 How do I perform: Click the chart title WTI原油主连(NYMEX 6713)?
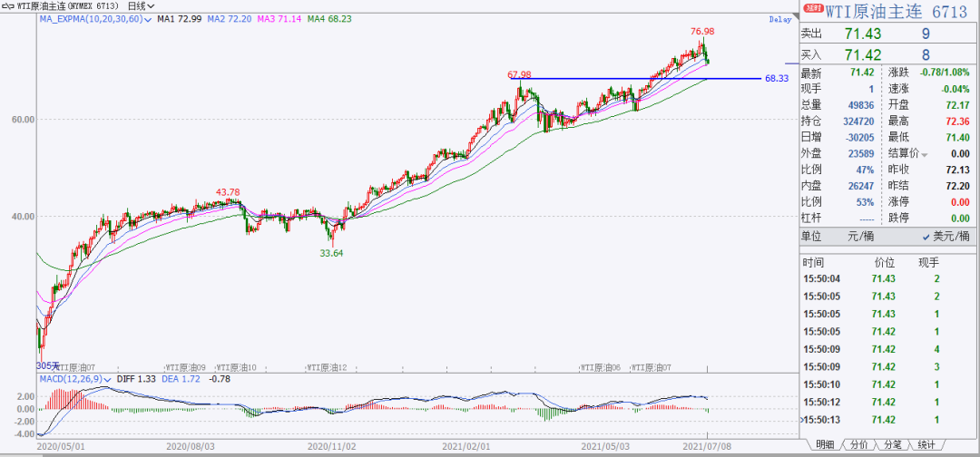coord(68,5)
